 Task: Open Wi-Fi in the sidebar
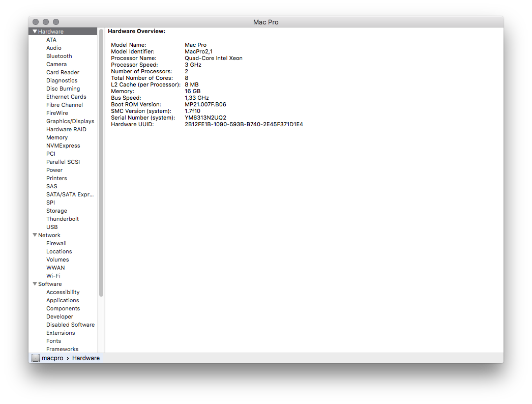coord(53,276)
